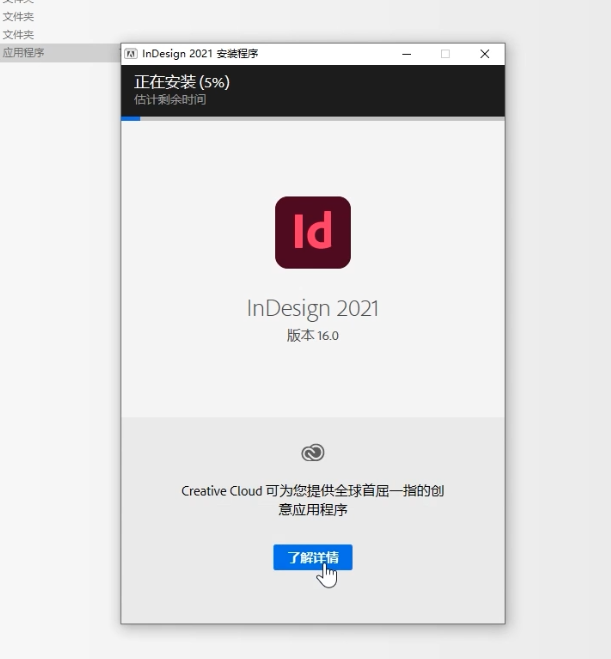611x659 pixels.
Task: Click the Creative Cloud description text
Action: pos(313,500)
